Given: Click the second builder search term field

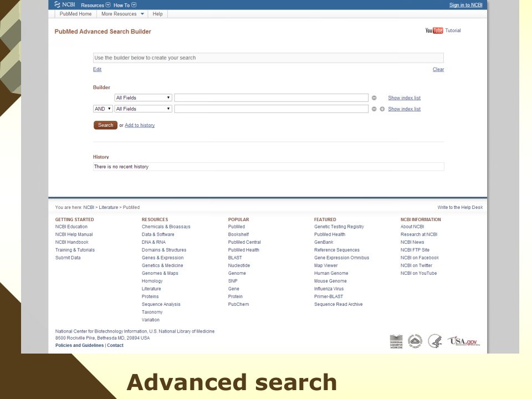Looking at the screenshot, I should coord(271,109).
